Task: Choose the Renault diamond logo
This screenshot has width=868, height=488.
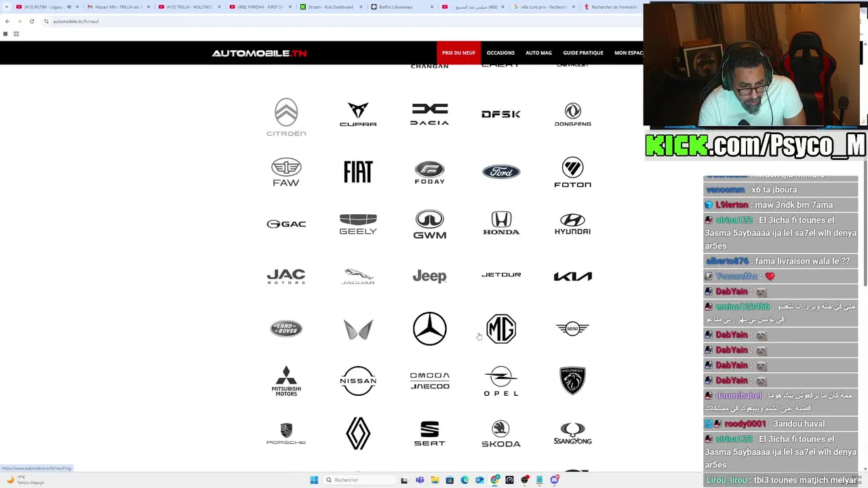Action: [x=358, y=433]
